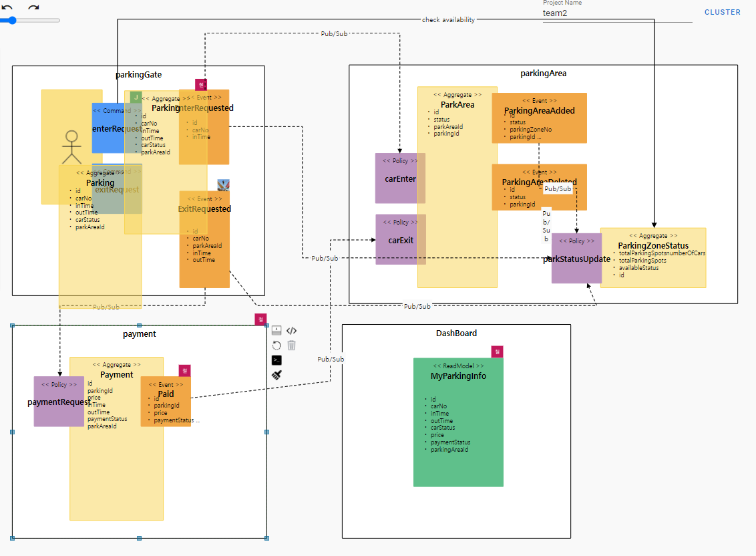Click the payment bounded context title
Screen dimensions: 756x556
point(140,334)
